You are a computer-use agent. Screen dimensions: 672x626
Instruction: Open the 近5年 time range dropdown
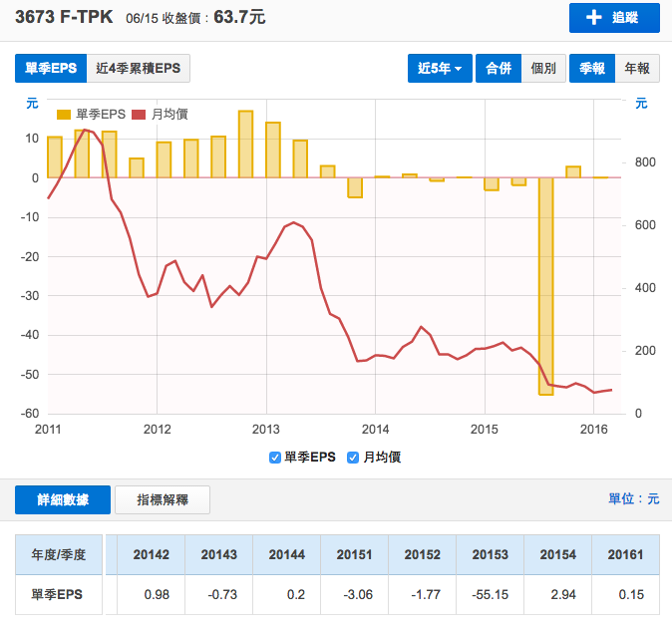point(440,68)
